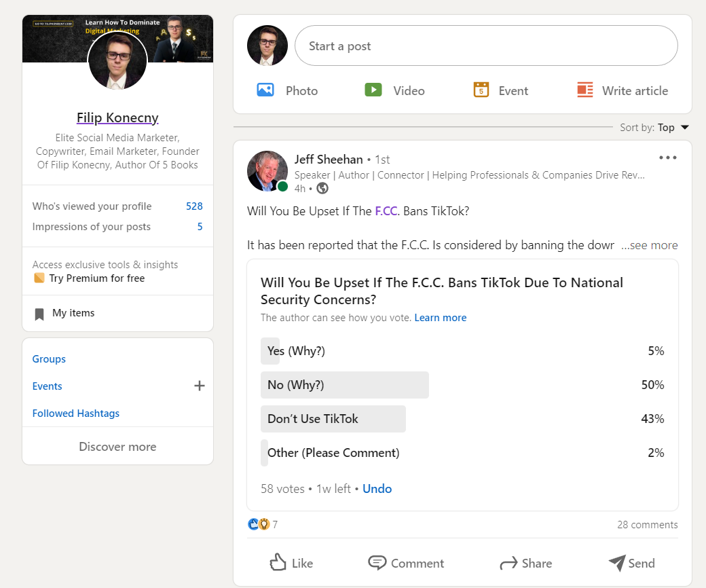Click the Photo icon to add image
This screenshot has width=706, height=588.
[x=265, y=90]
